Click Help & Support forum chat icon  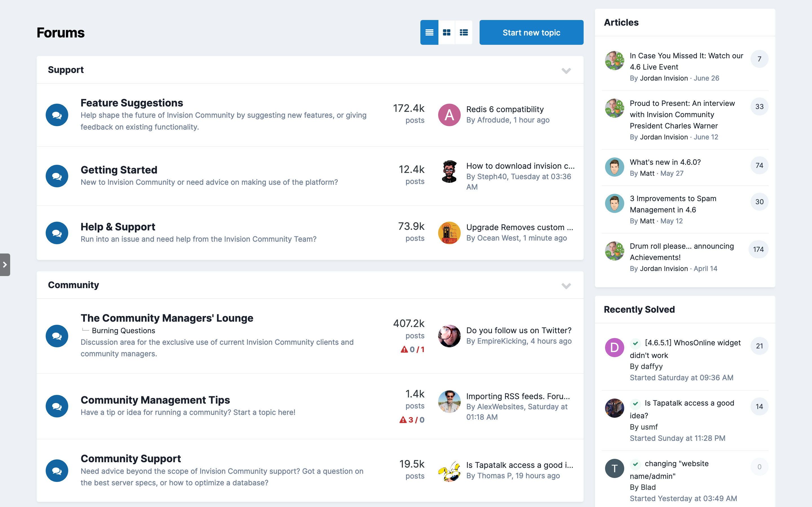57,233
